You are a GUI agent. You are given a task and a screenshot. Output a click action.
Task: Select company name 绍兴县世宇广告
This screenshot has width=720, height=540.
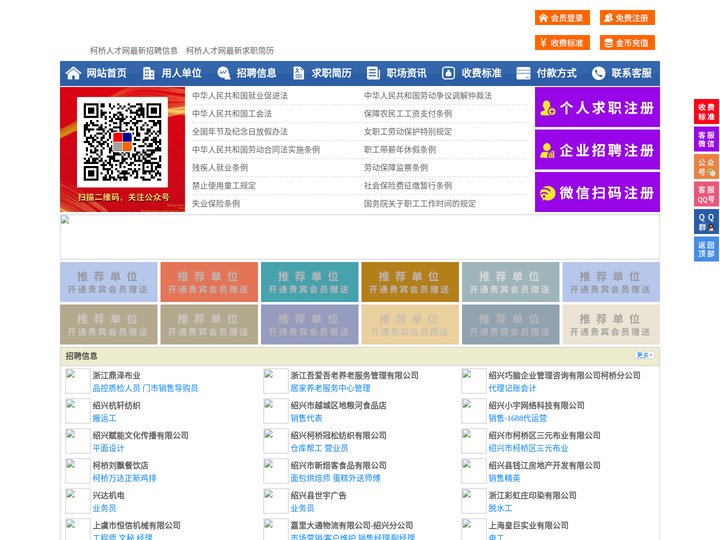point(318,495)
